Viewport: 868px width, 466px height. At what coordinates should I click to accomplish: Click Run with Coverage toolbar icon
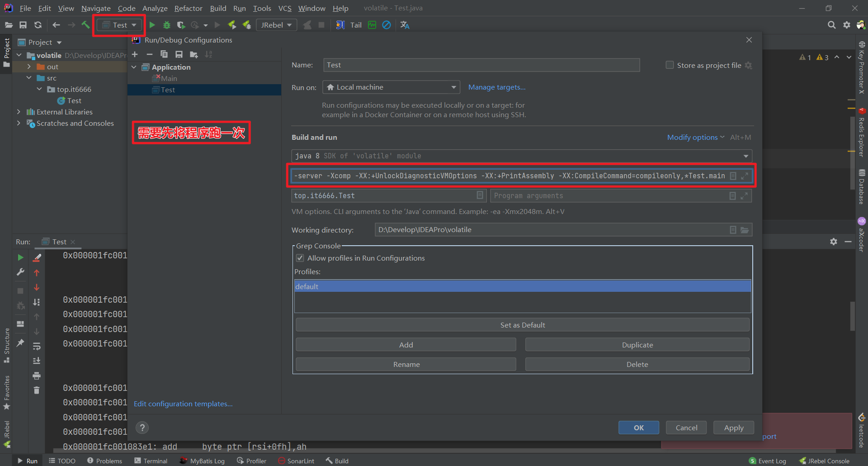tap(181, 25)
